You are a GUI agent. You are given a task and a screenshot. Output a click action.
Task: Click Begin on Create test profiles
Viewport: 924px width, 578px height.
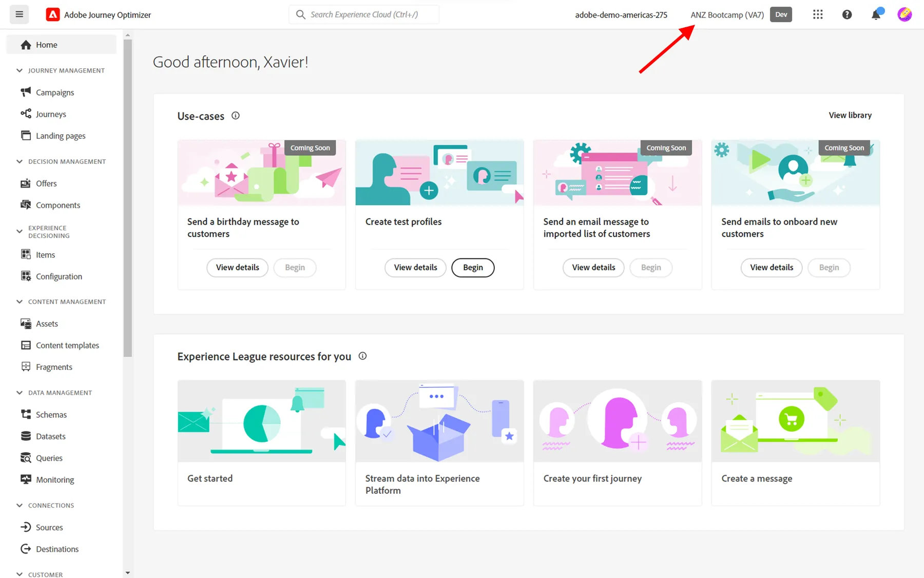coord(473,267)
